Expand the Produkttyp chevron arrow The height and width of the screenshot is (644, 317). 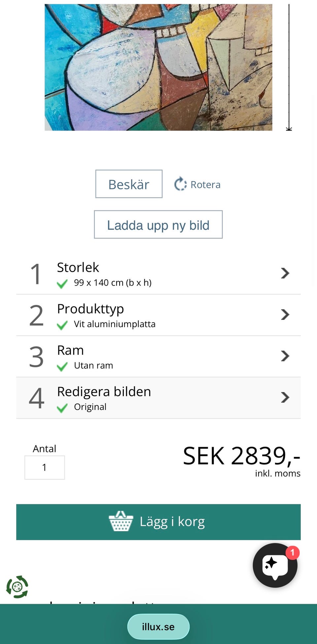(x=285, y=315)
